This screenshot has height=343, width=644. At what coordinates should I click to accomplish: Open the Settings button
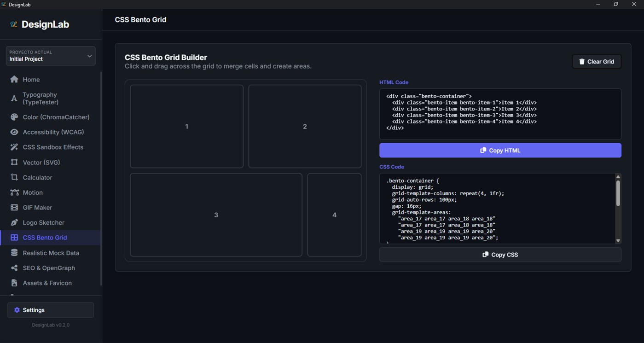(x=51, y=310)
